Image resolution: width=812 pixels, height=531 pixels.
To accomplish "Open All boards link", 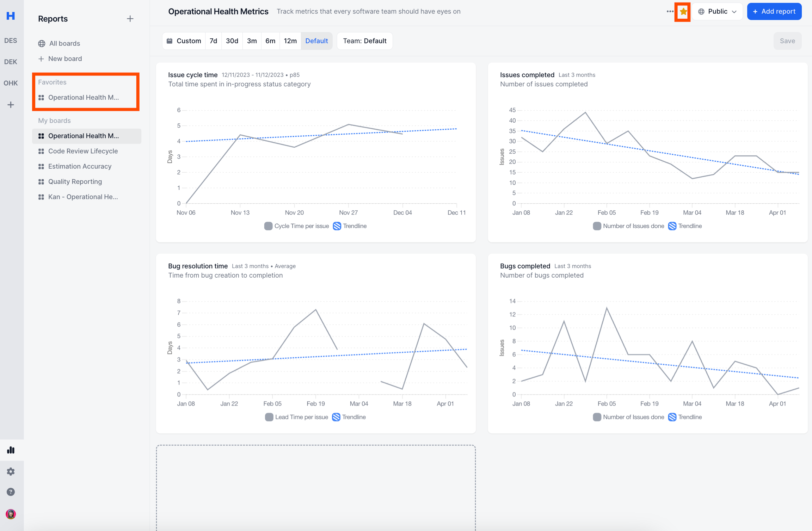I will click(x=64, y=43).
